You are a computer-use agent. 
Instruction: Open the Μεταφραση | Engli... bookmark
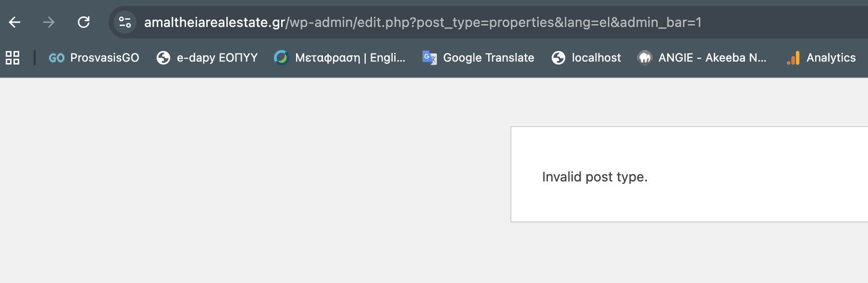[x=350, y=58]
